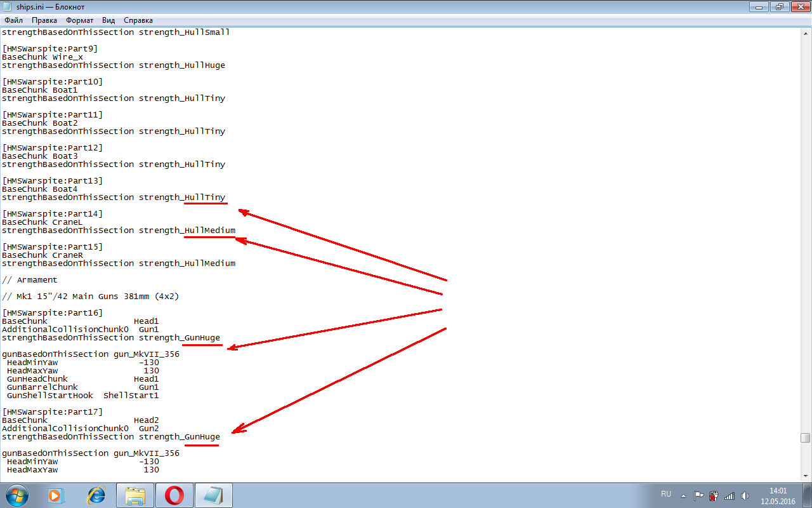Show hidden tray icons arrow
The image size is (812, 508).
[x=683, y=495]
